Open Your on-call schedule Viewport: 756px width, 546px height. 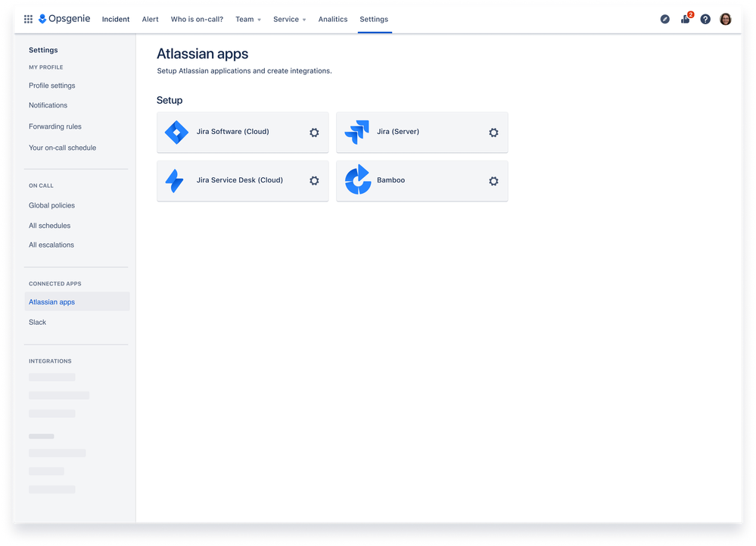click(62, 148)
